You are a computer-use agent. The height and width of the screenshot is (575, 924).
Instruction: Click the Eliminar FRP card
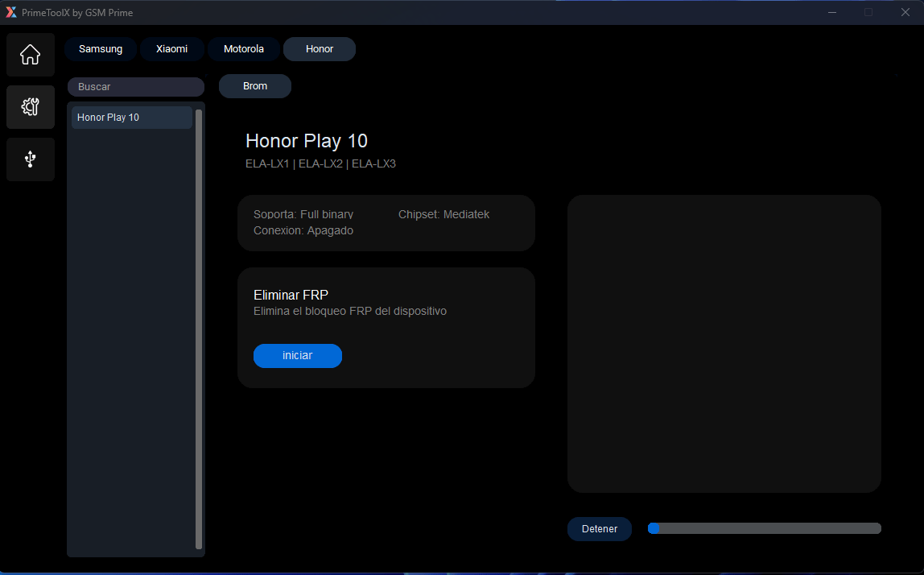[386, 327]
